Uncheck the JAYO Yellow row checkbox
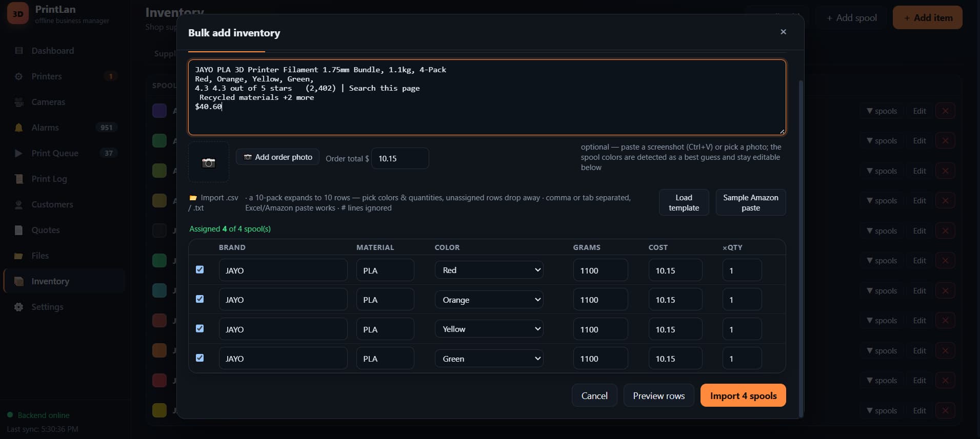The image size is (980, 439). coord(200,328)
